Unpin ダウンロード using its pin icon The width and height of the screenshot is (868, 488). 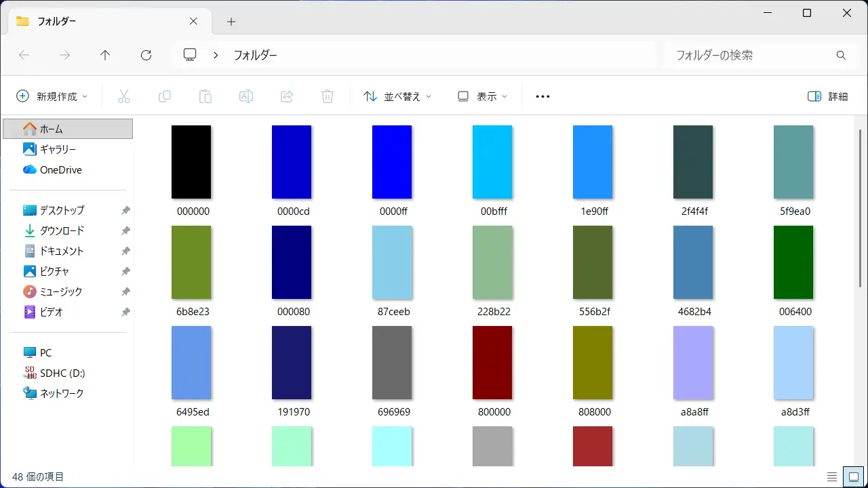[x=125, y=230]
